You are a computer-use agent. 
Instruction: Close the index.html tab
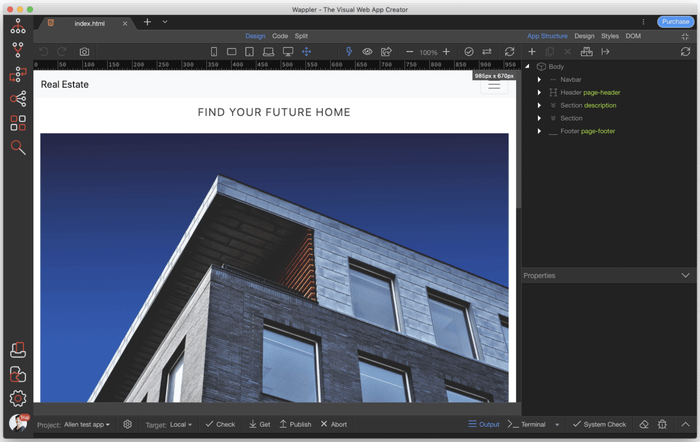click(x=125, y=24)
